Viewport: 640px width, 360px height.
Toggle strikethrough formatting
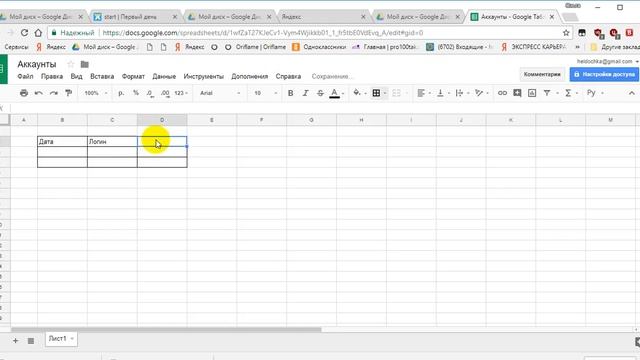tap(320, 93)
